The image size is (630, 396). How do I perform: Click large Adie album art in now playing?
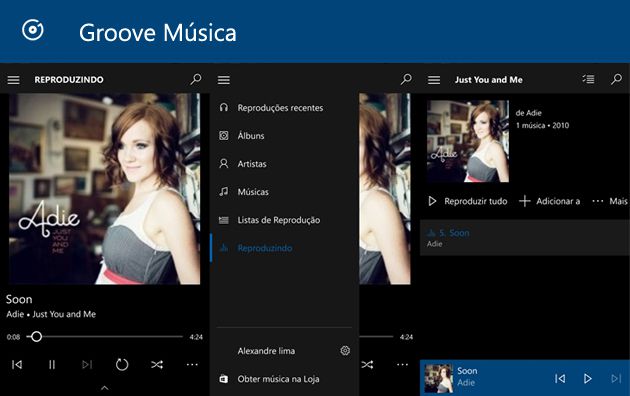click(x=104, y=189)
